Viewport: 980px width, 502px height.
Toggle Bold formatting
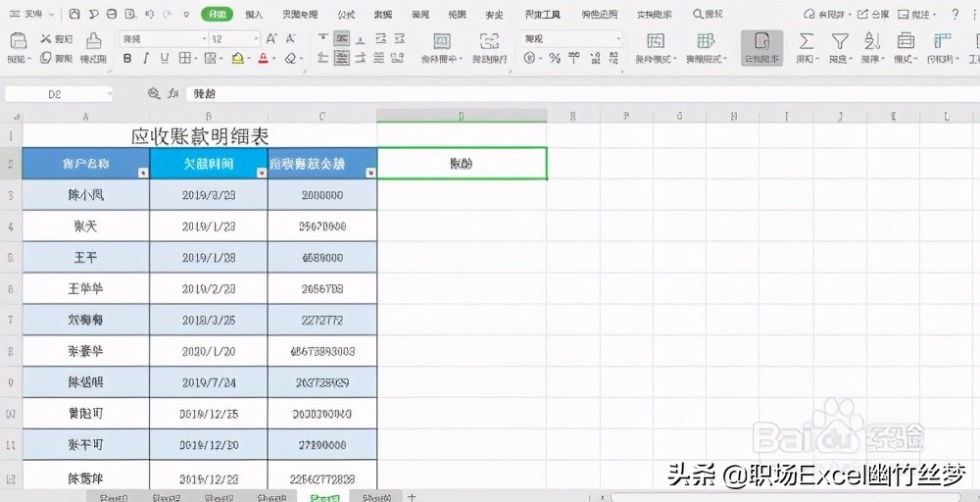click(127, 58)
